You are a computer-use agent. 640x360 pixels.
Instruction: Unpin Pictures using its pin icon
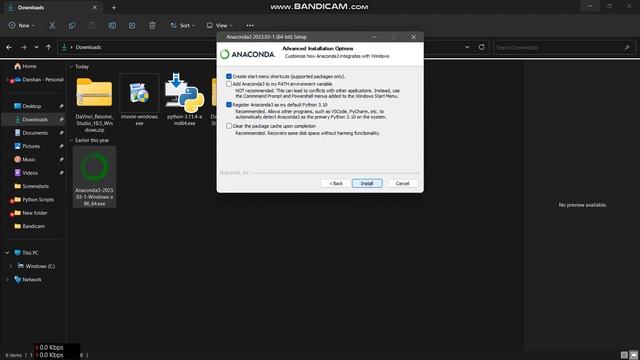(x=61, y=146)
